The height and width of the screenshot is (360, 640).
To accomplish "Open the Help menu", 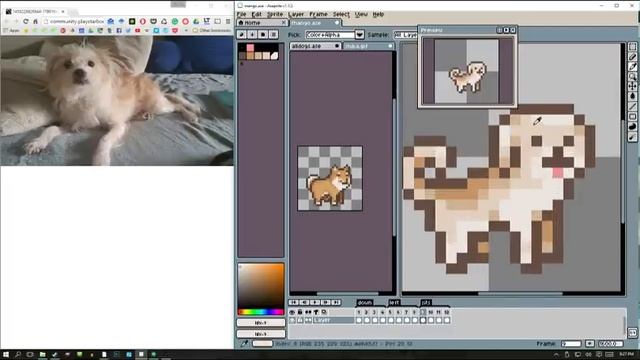I will click(378, 14).
